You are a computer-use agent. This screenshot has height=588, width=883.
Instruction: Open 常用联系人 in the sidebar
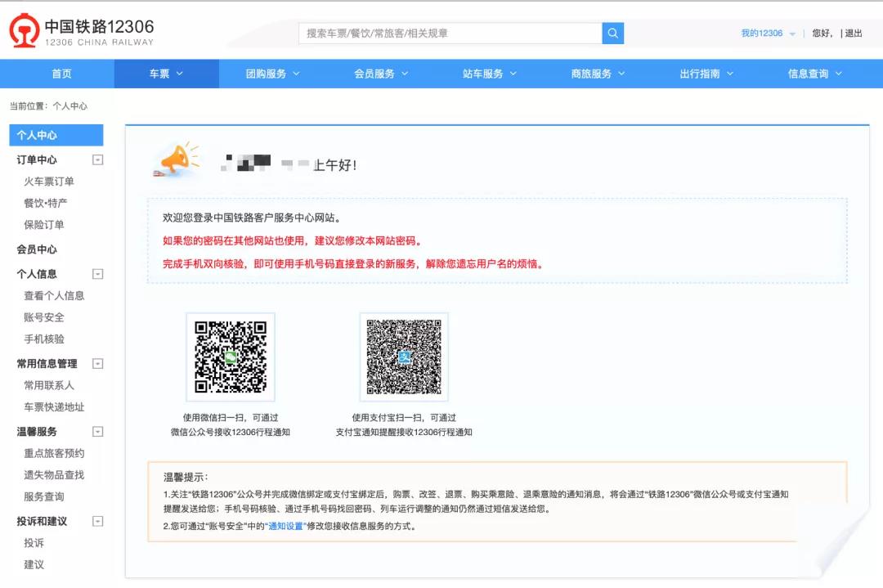tap(49, 385)
